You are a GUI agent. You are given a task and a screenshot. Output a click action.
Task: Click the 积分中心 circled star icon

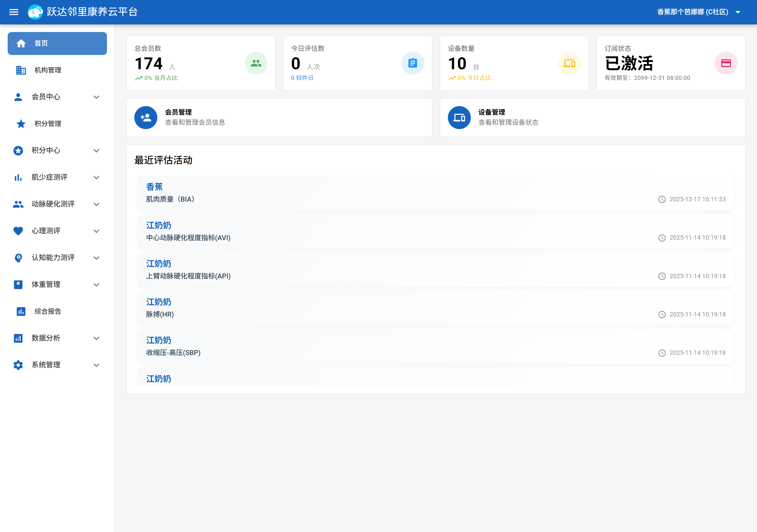[x=18, y=151]
